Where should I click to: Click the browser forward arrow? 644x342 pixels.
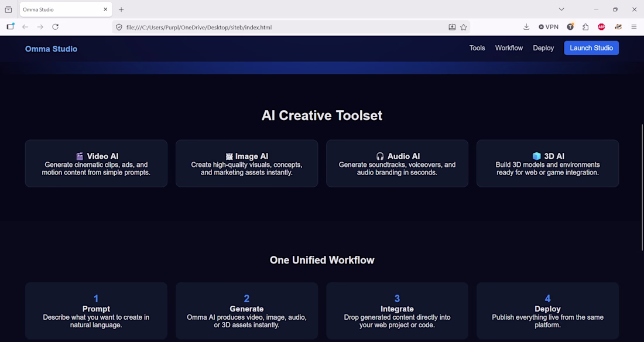click(40, 27)
